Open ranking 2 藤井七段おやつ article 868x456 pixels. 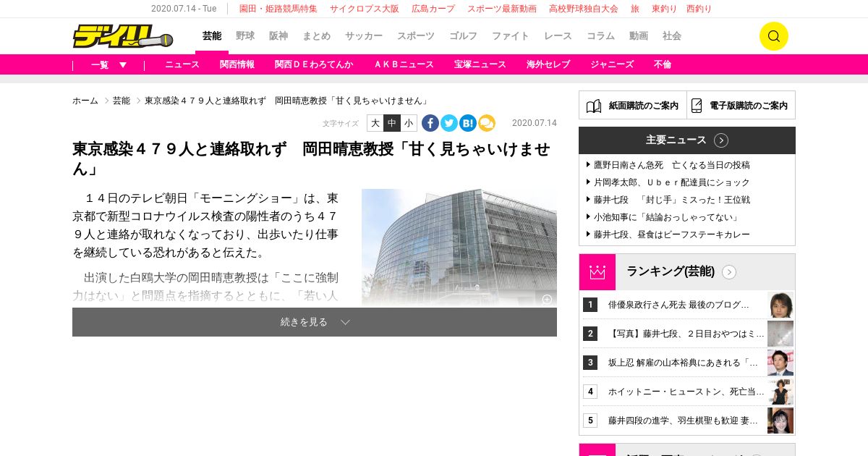[686, 334]
